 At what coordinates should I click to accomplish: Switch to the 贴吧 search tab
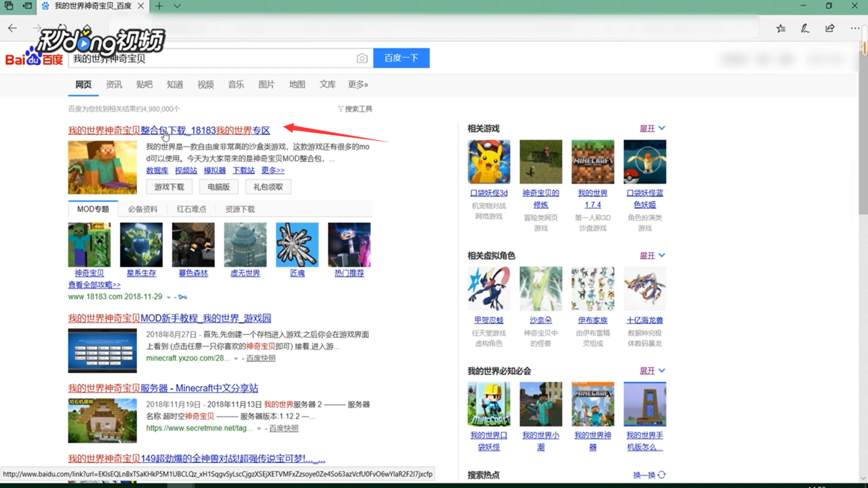pos(144,85)
